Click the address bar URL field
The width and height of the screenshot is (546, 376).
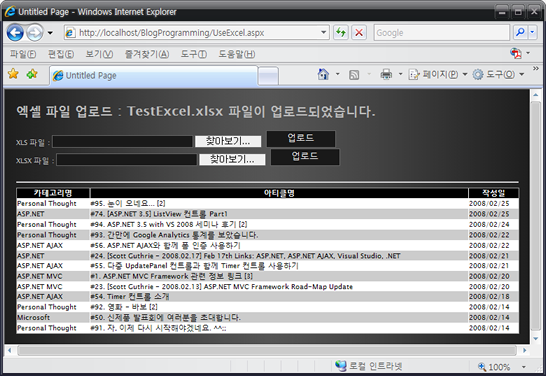tap(197, 33)
